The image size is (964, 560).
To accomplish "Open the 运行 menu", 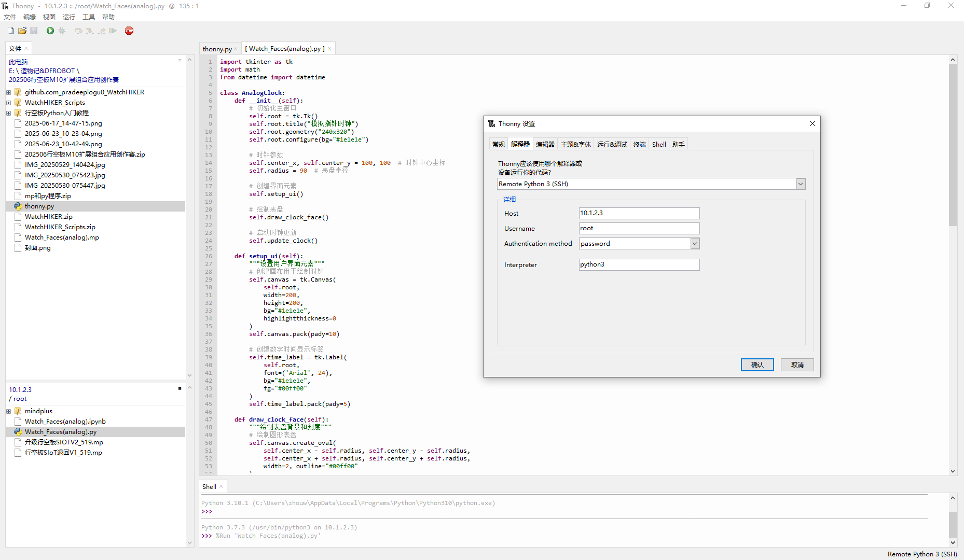I will [69, 17].
